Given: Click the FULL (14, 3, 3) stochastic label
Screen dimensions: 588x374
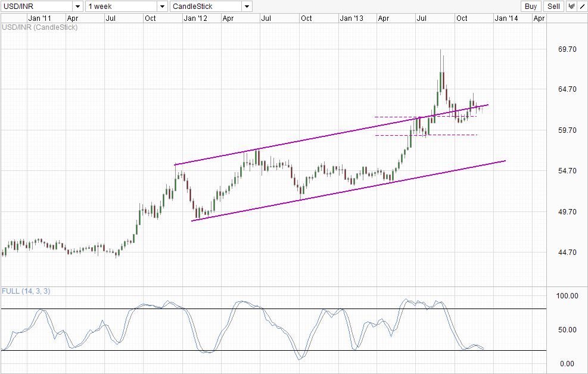Looking at the screenshot, I should 26,291.
